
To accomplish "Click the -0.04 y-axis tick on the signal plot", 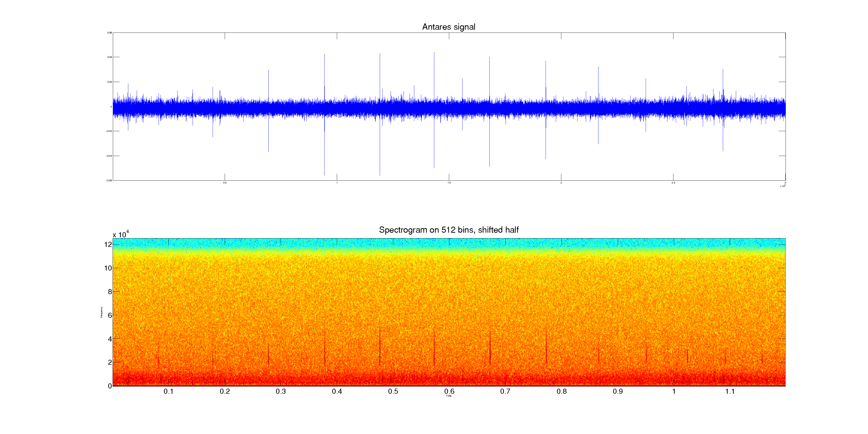I will tap(109, 156).
